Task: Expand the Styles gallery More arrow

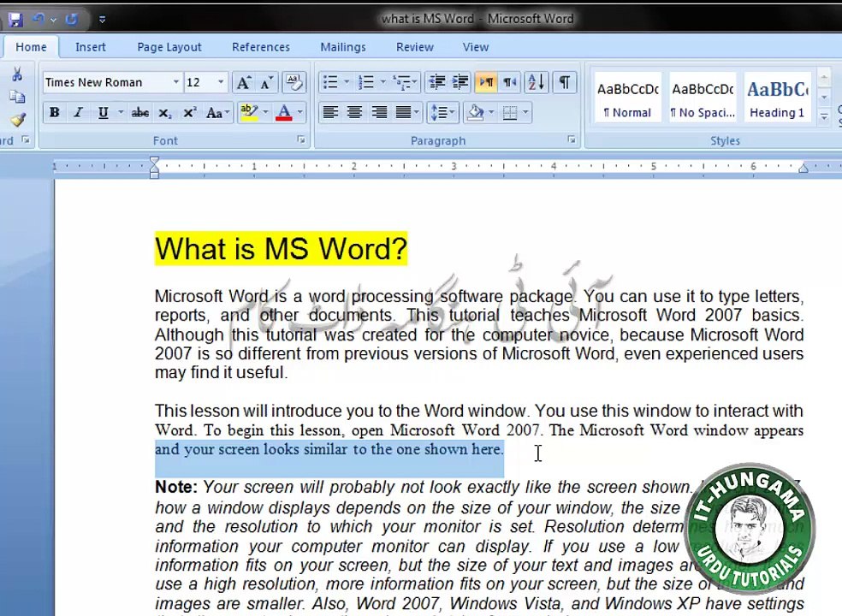Action: [824, 116]
